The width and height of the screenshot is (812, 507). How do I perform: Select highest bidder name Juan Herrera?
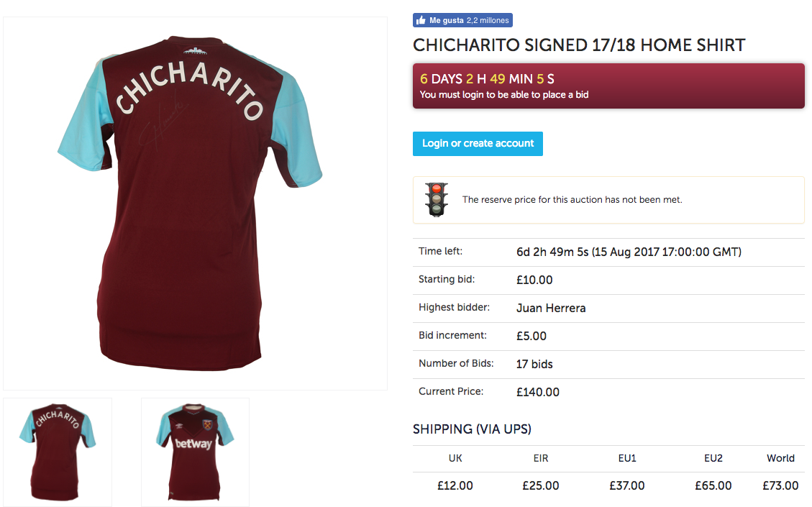click(551, 308)
